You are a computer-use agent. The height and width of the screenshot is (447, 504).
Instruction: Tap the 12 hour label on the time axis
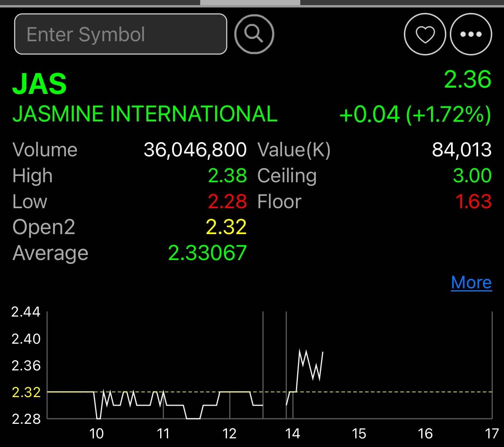229,434
